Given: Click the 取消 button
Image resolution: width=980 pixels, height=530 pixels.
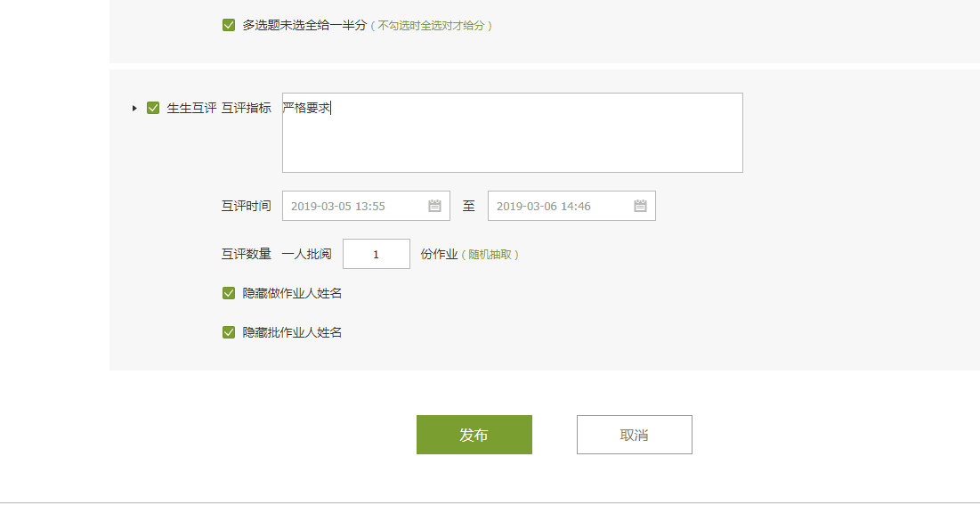Looking at the screenshot, I should [634, 435].
